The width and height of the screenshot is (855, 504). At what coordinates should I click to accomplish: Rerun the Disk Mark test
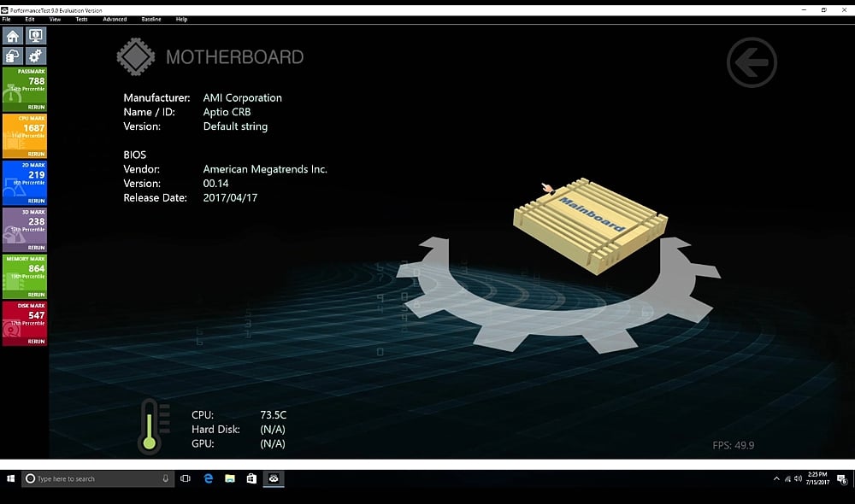[37, 342]
